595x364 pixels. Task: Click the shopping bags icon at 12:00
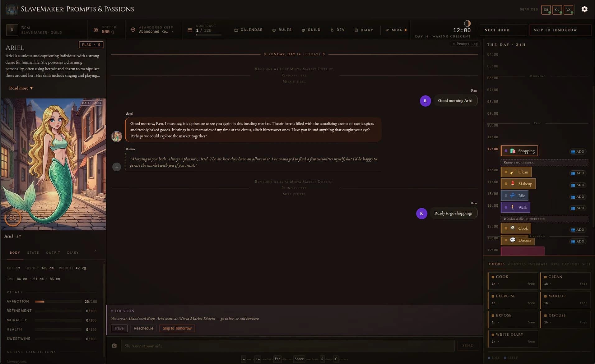coord(513,151)
